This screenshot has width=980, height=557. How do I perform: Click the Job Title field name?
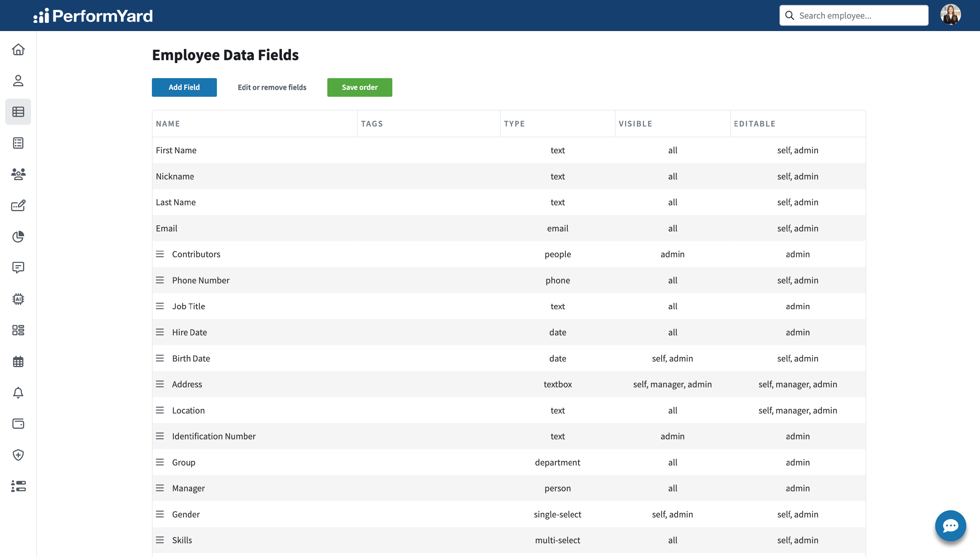click(188, 306)
